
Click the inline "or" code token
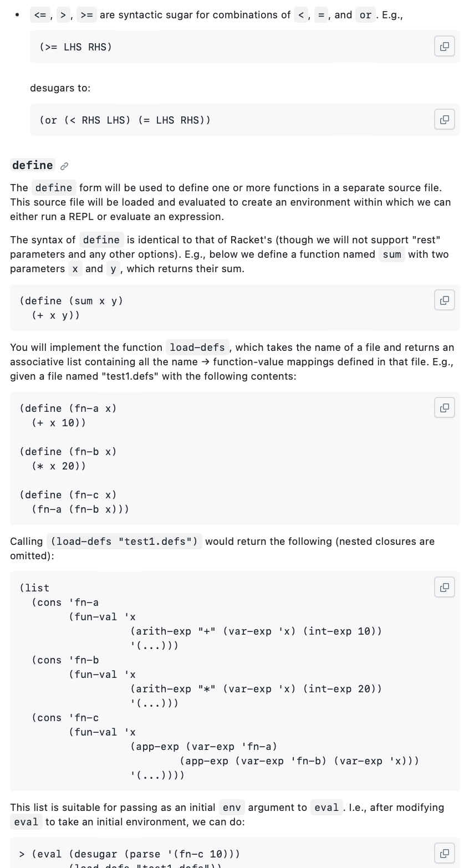365,15
